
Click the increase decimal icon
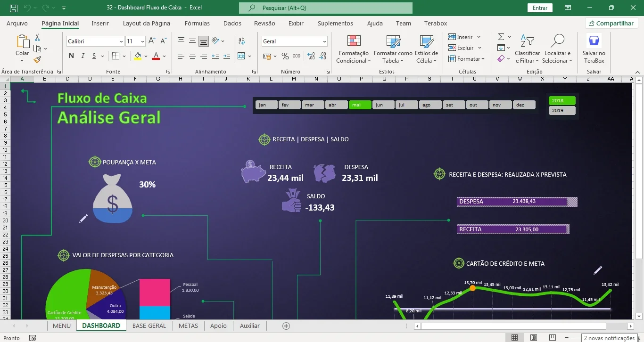pyautogui.click(x=311, y=56)
